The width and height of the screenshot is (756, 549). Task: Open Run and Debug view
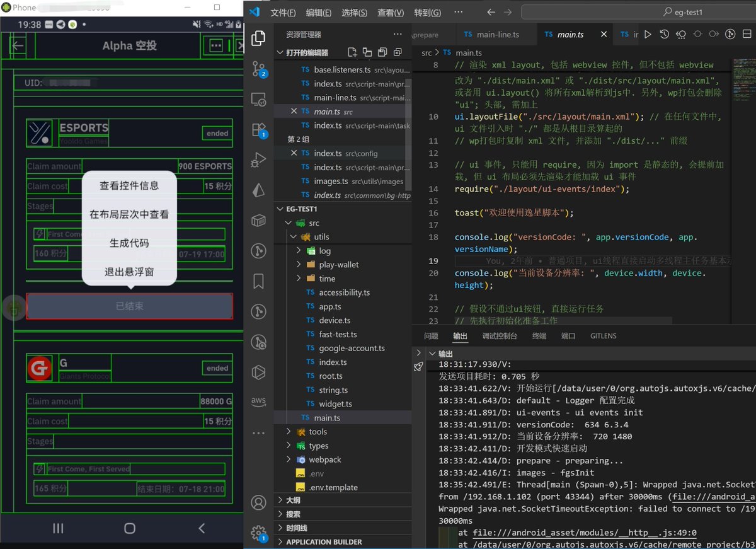[x=258, y=160]
